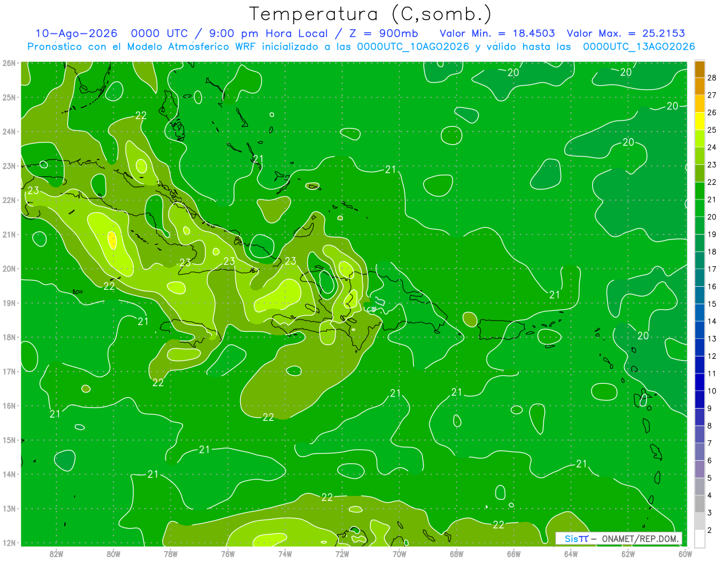Click the title "Temperatura (C,somb.)"

tap(371, 15)
